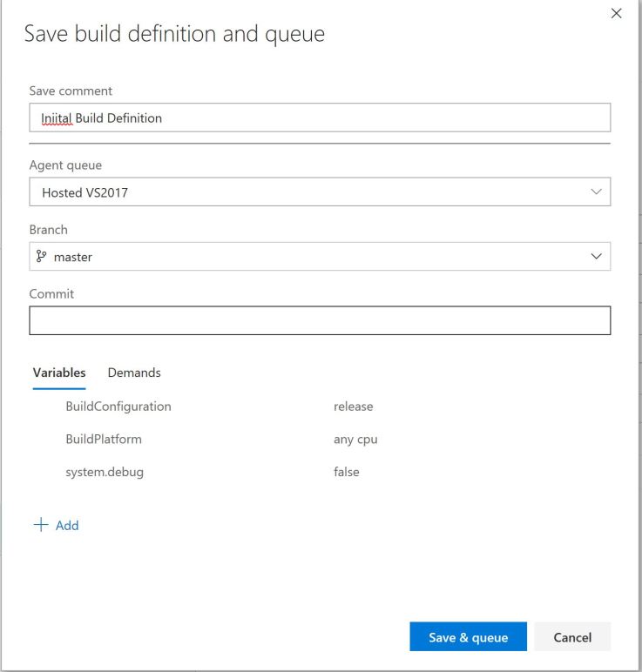Edit the release value of BuildConfiguration
The image size is (642, 672).
(354, 406)
